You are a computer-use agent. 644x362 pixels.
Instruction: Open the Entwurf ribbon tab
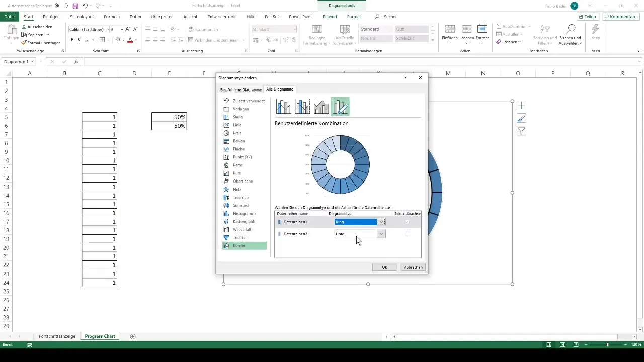point(330,17)
